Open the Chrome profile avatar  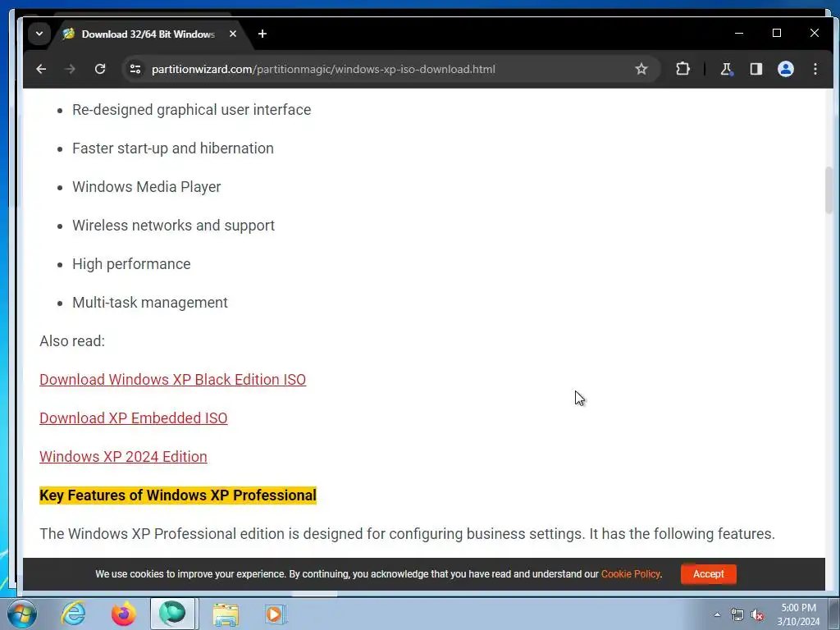point(785,69)
